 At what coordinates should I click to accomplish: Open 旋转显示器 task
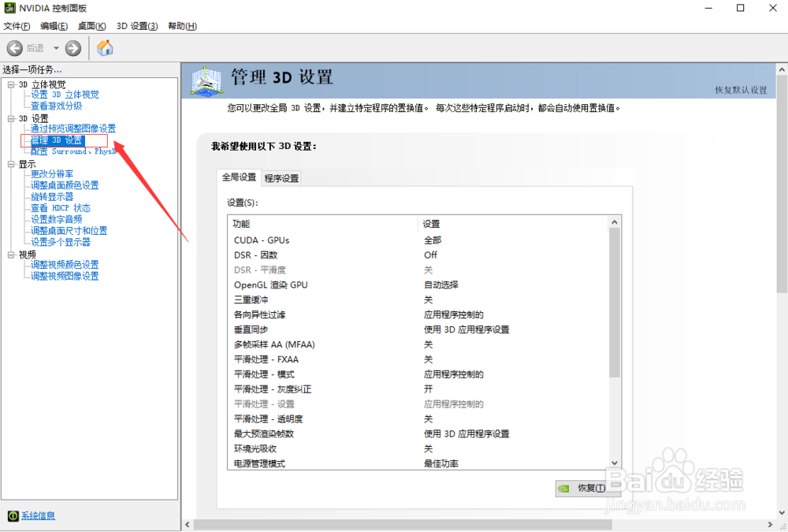point(52,196)
